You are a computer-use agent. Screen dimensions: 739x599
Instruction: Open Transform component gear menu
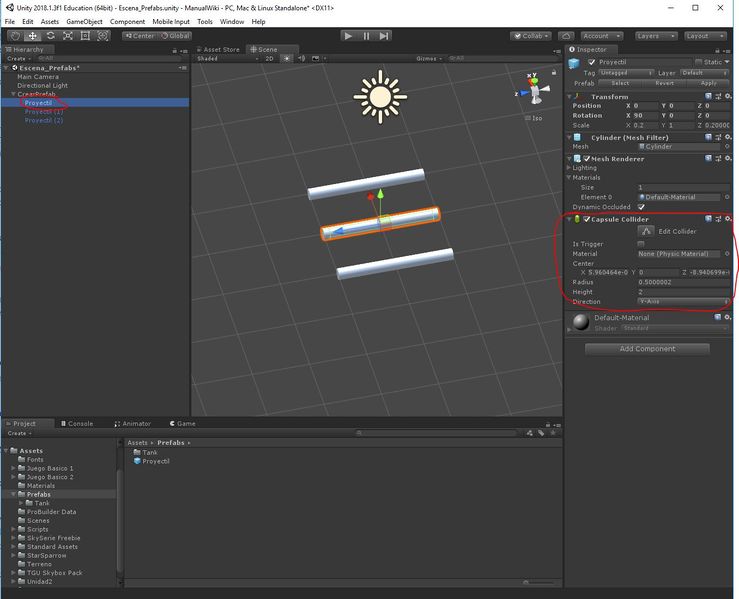(x=728, y=96)
